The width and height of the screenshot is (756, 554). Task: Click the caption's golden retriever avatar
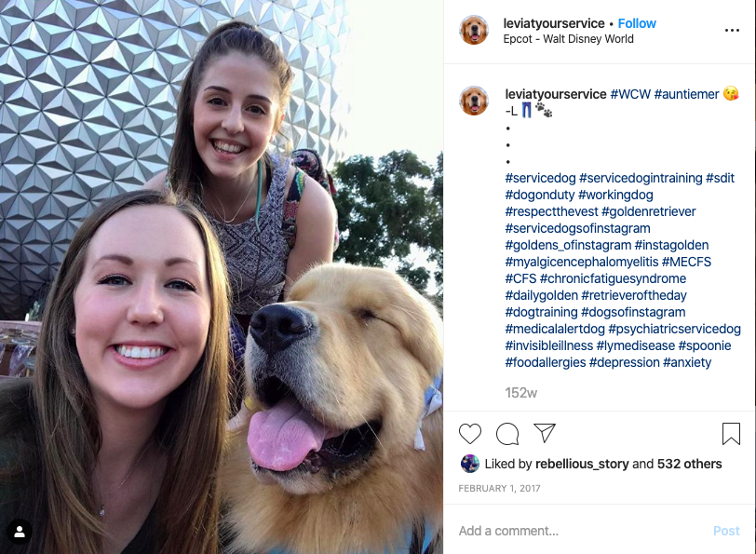tap(474, 101)
